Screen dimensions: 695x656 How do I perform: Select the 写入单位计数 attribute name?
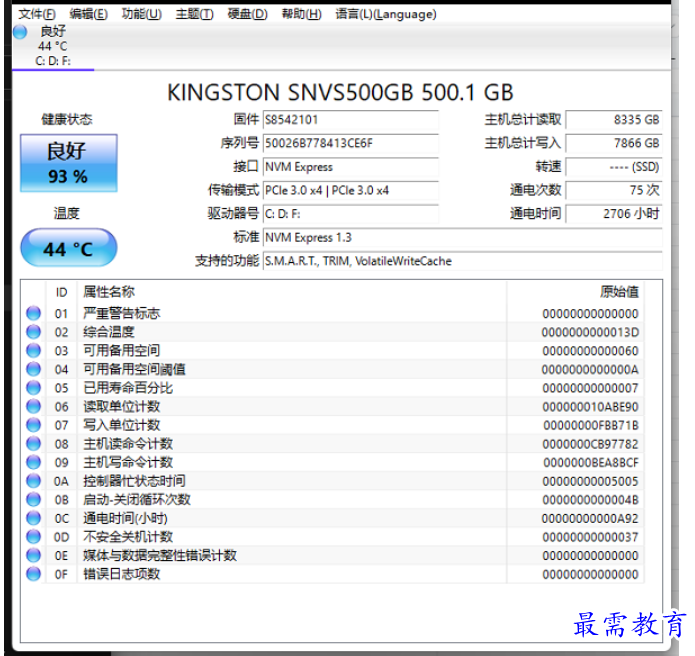122,425
